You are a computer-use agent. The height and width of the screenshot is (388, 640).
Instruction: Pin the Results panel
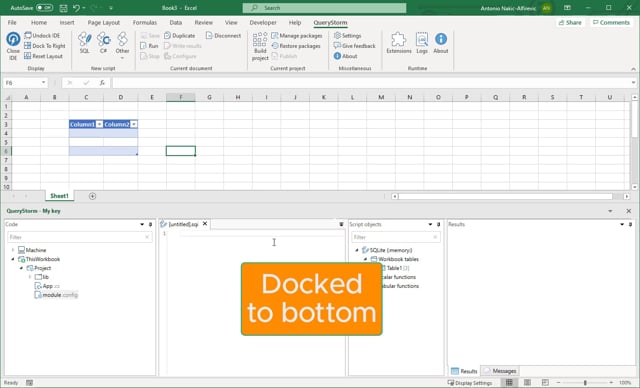click(630, 224)
